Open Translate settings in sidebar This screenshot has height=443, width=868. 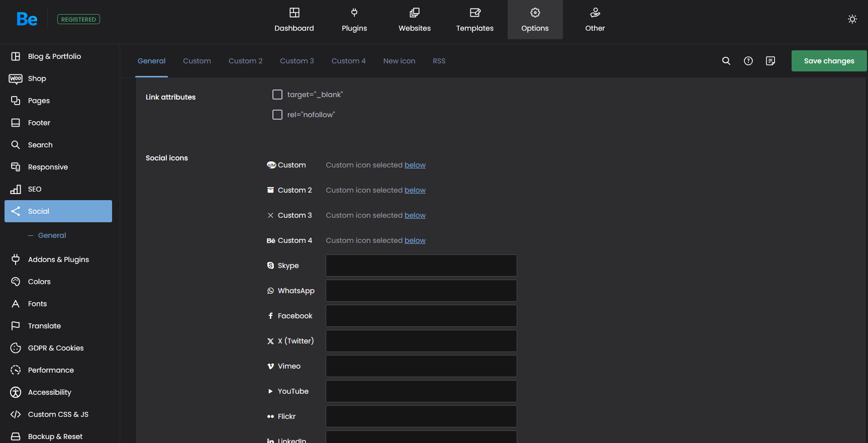[x=58, y=326]
